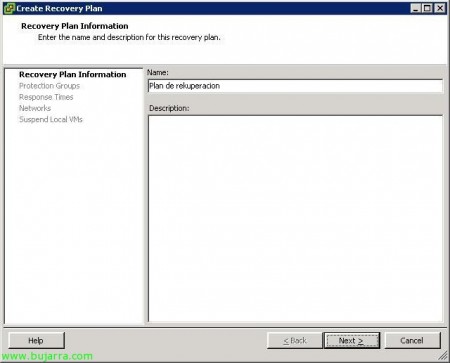Click the 'Name:' label
Image resolution: width=450 pixels, height=363 pixels.
[158, 72]
